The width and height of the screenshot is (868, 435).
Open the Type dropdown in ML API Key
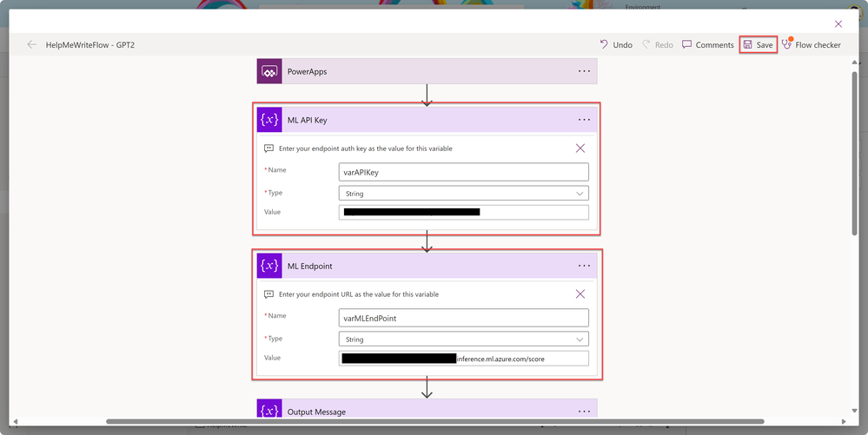(463, 193)
